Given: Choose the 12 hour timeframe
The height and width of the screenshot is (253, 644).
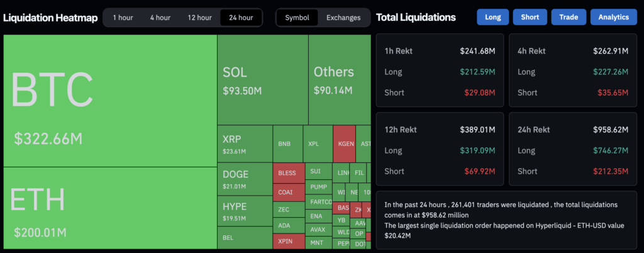Looking at the screenshot, I should tap(199, 18).
